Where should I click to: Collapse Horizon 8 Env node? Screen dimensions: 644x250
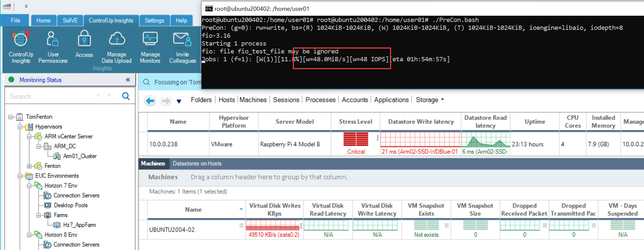[29, 235]
